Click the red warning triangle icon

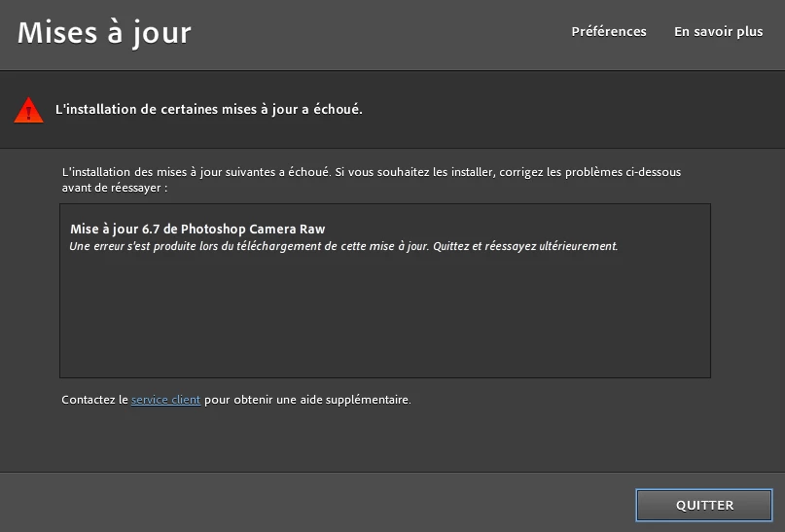(x=28, y=110)
